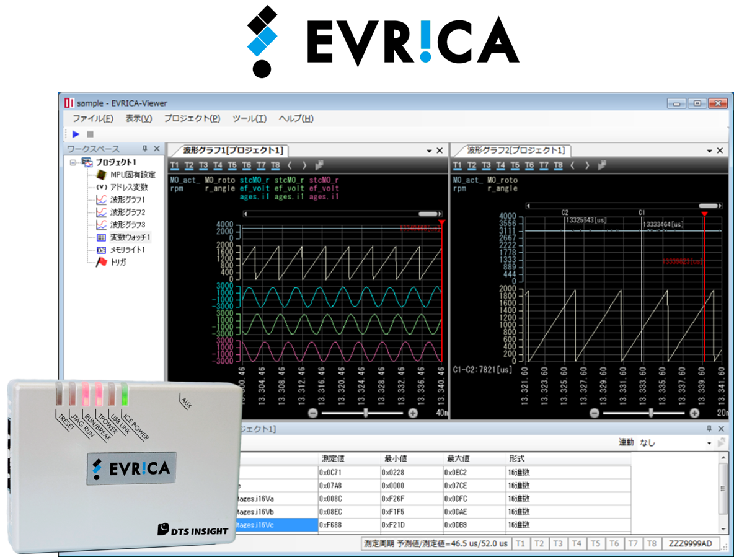
Task: Open MPU固有設定 item
Action: click(x=133, y=175)
